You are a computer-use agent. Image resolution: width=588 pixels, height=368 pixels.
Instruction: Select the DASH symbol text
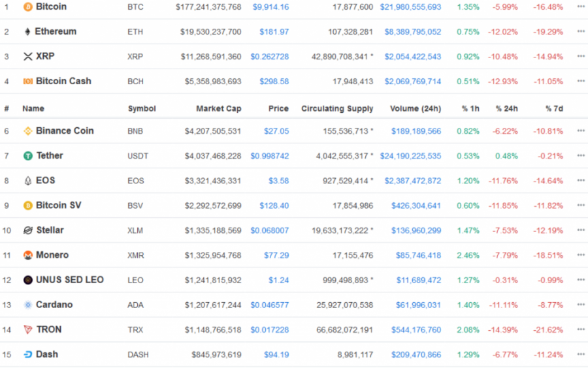click(138, 354)
